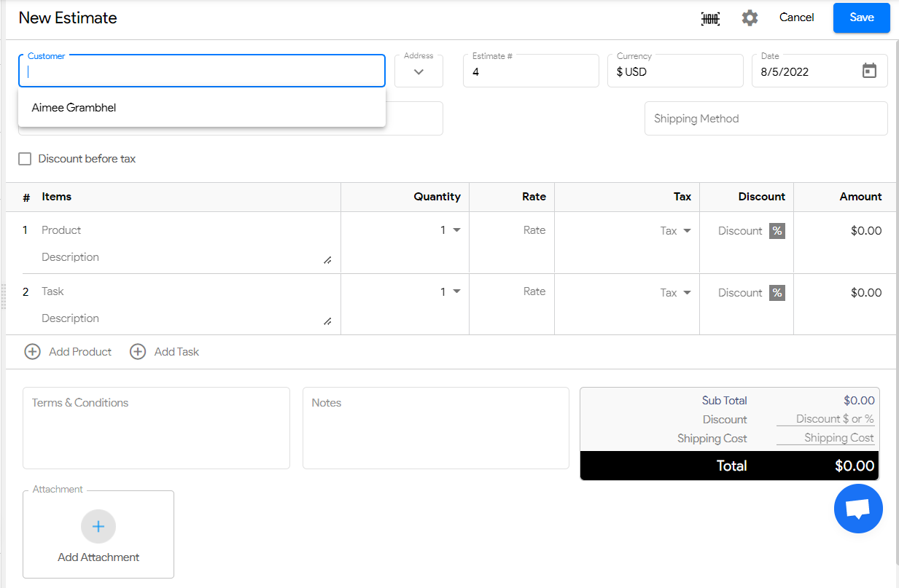Click the Amount column header
Screen dimensions: 899x588
860,197
